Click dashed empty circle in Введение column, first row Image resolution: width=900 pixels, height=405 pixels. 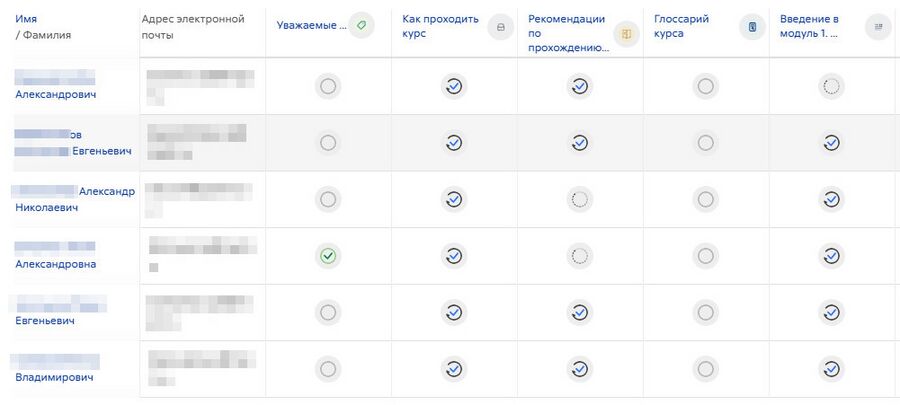pyautogui.click(x=831, y=86)
